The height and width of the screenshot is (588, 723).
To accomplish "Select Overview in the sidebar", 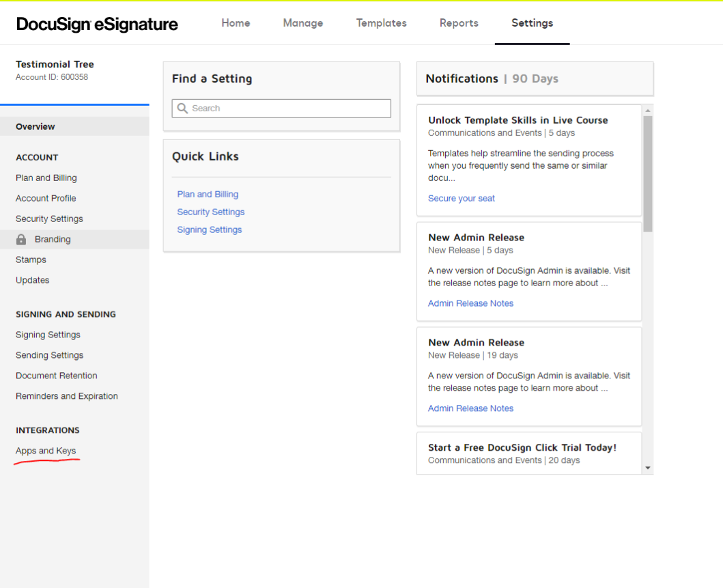I will click(x=74, y=126).
